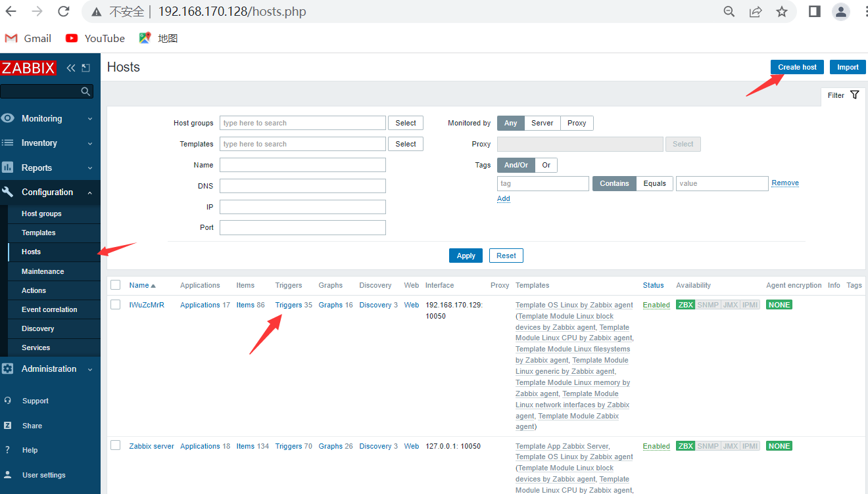
Task: Bookmark page with the star icon
Action: click(x=782, y=11)
